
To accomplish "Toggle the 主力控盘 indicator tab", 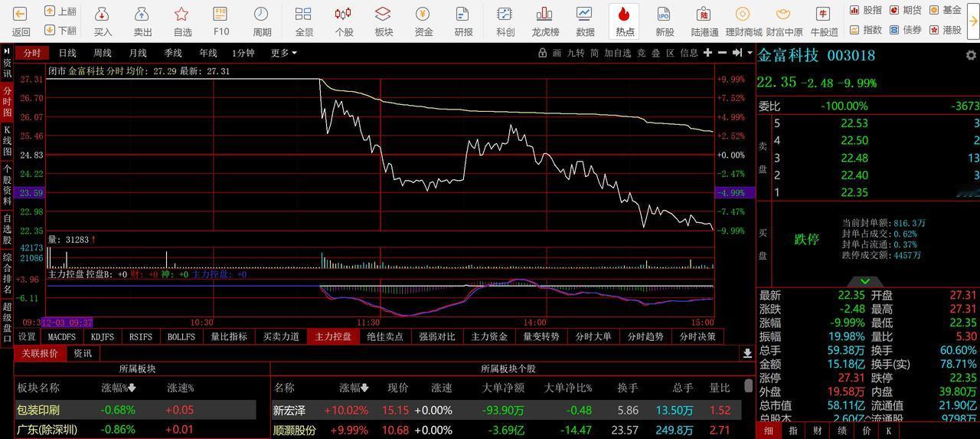I will click(x=333, y=336).
